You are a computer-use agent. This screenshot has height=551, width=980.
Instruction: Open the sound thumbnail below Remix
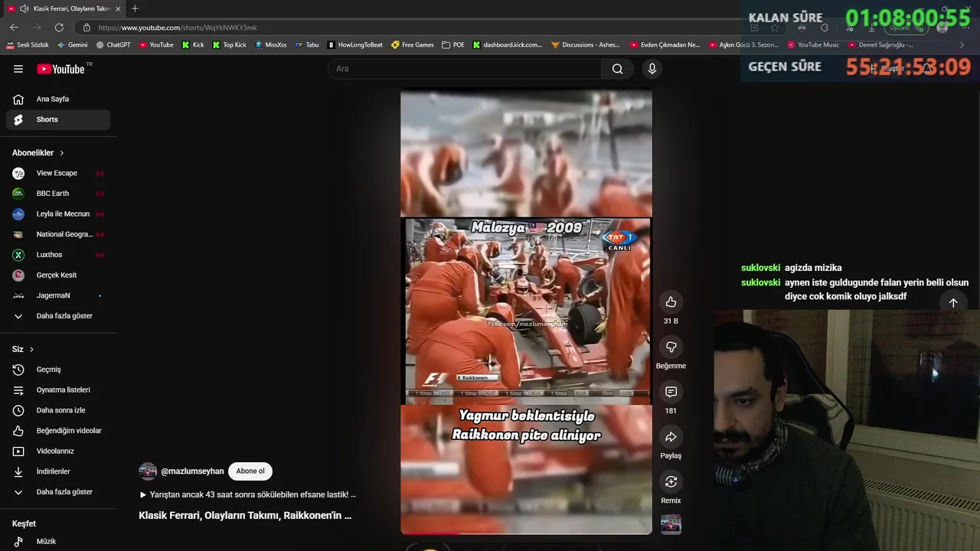tap(671, 524)
